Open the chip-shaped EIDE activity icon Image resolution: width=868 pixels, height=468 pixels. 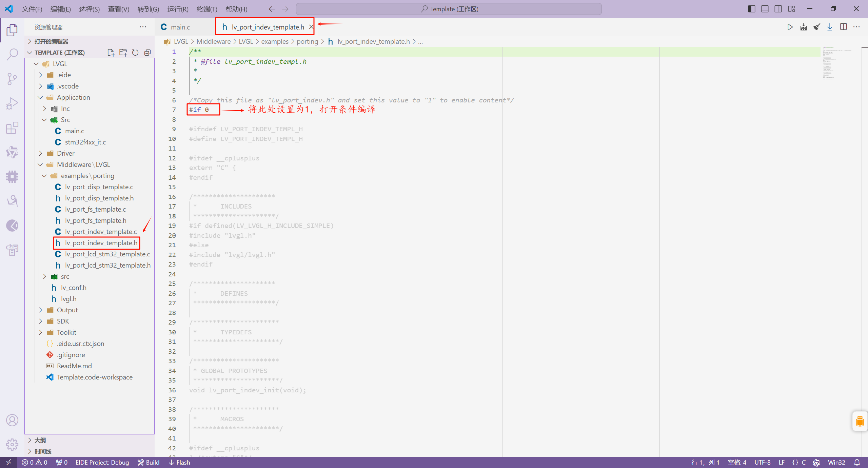click(x=12, y=177)
